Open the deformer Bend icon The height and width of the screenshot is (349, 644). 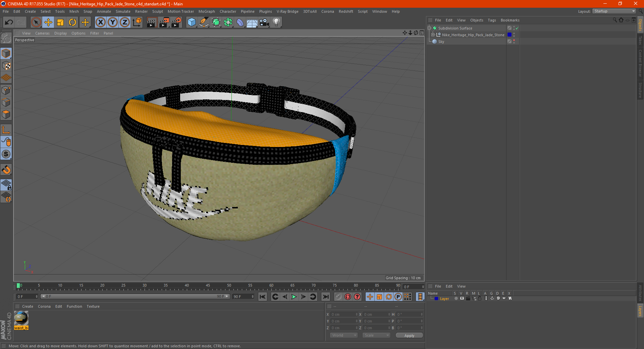coord(240,22)
